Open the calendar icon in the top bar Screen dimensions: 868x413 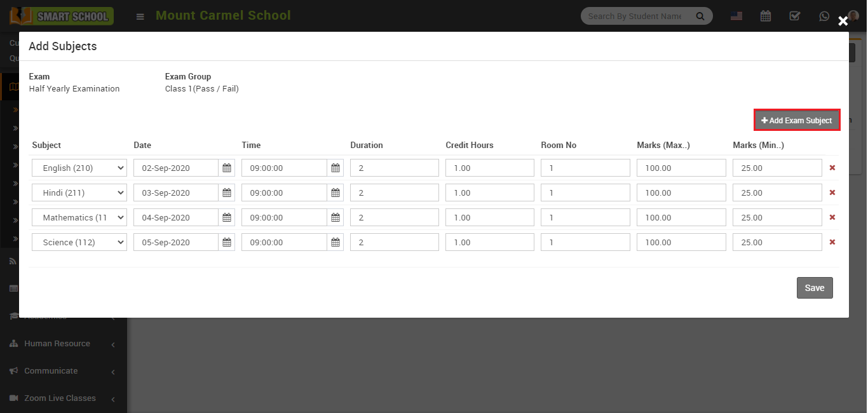tap(765, 15)
